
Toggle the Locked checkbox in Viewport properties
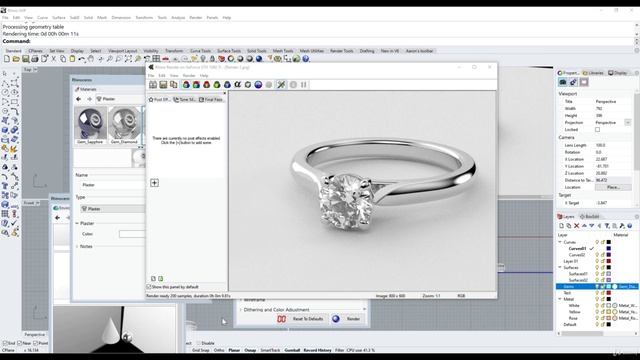tap(597, 129)
